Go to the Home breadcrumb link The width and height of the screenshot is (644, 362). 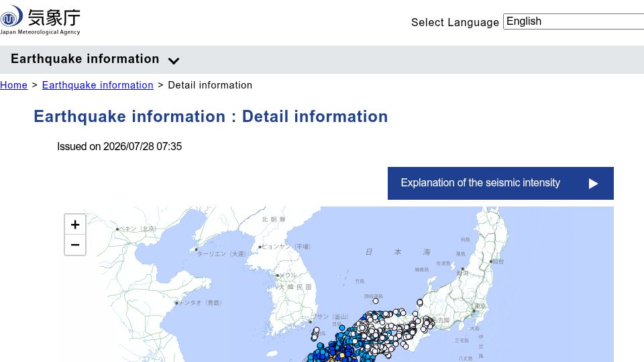13,85
